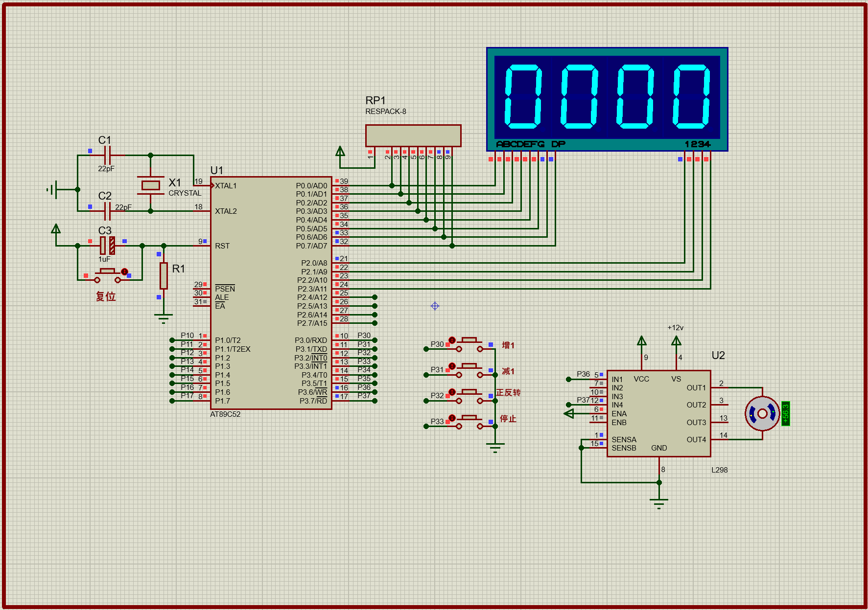Viewport: 868px width, 610px height.
Task: Select the RP1 RESPACK-8 resistor pack
Action: (x=413, y=136)
